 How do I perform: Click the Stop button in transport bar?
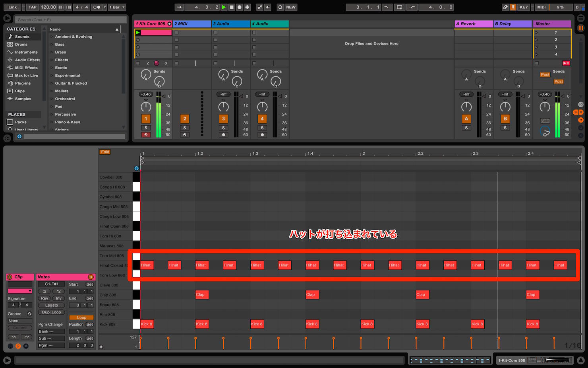[x=232, y=7]
